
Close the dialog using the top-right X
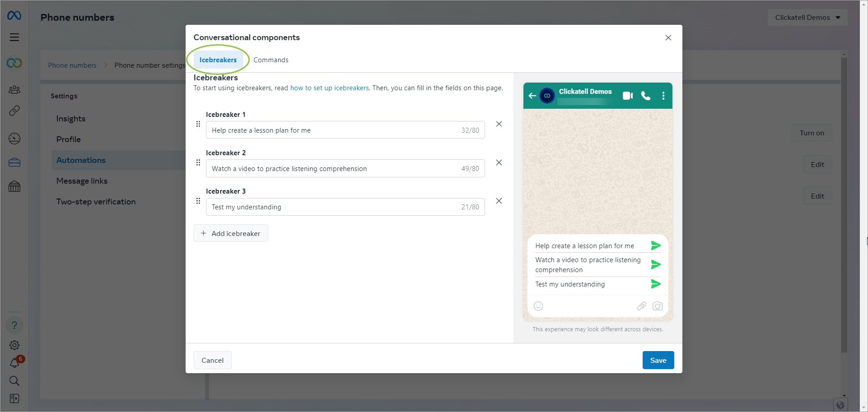click(668, 38)
